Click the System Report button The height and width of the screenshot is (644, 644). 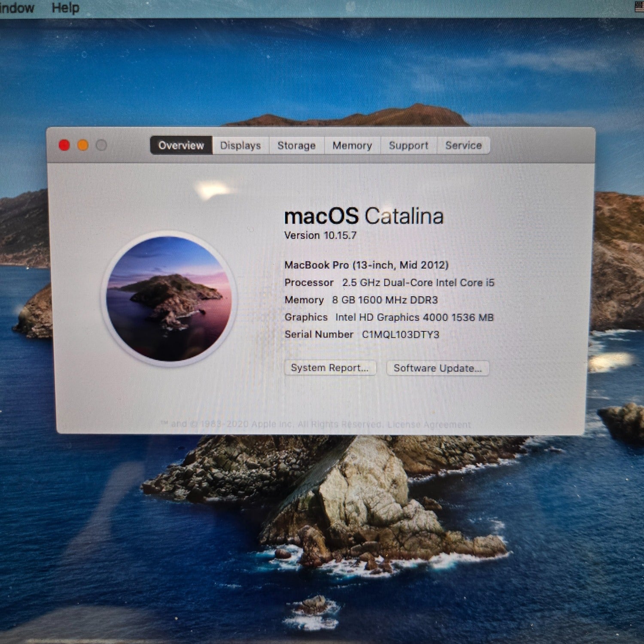[x=330, y=368]
